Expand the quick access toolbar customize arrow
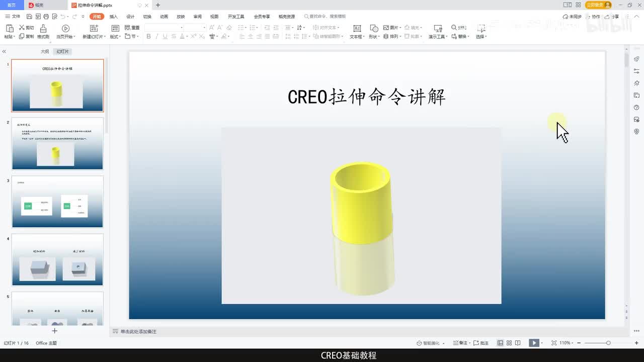The height and width of the screenshot is (362, 644). pyautogui.click(x=82, y=17)
